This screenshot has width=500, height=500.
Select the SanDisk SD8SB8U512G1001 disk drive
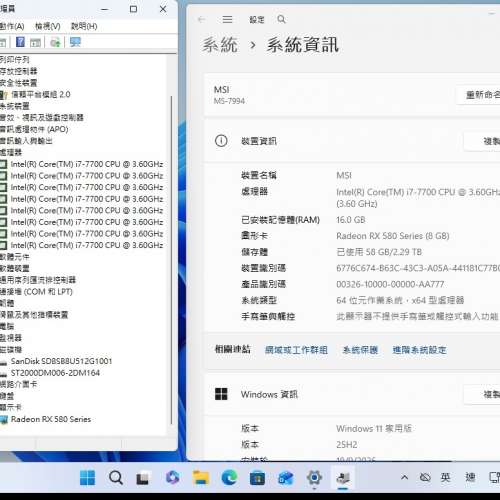(61, 361)
